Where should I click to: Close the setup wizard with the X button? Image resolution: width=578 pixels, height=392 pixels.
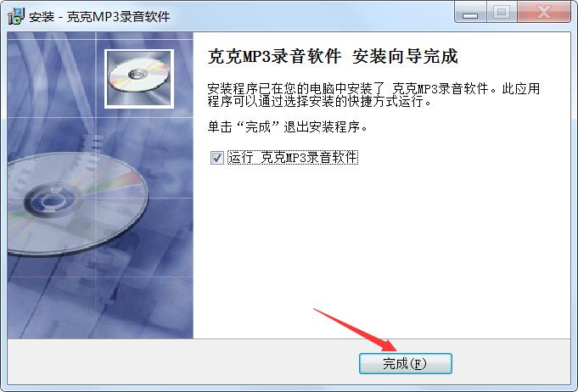pyautogui.click(x=544, y=12)
